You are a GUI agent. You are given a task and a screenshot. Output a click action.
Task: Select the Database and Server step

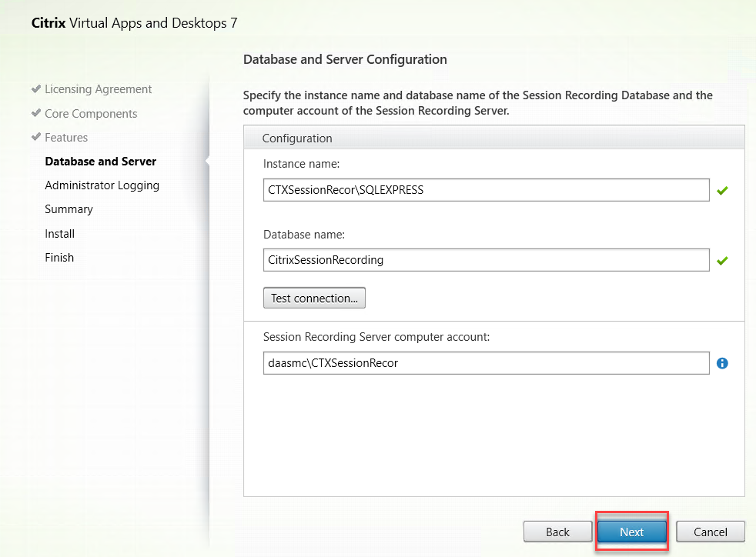pos(100,162)
